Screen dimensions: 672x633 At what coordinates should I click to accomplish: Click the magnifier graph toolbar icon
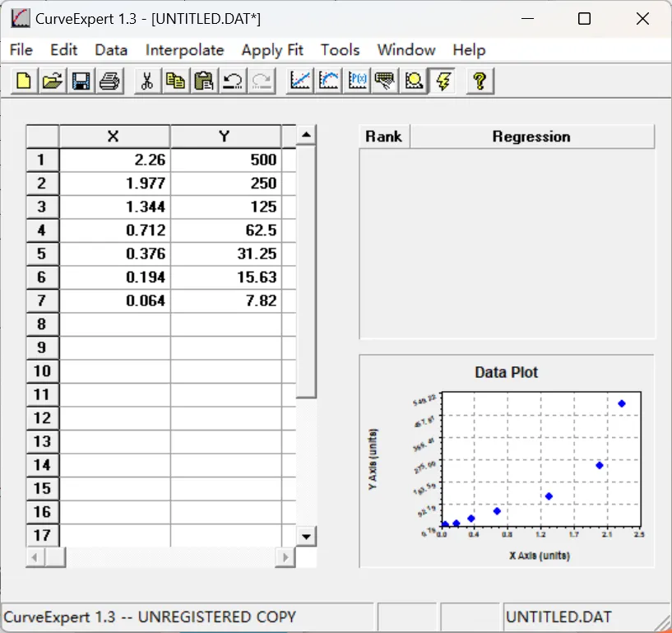[x=415, y=81]
